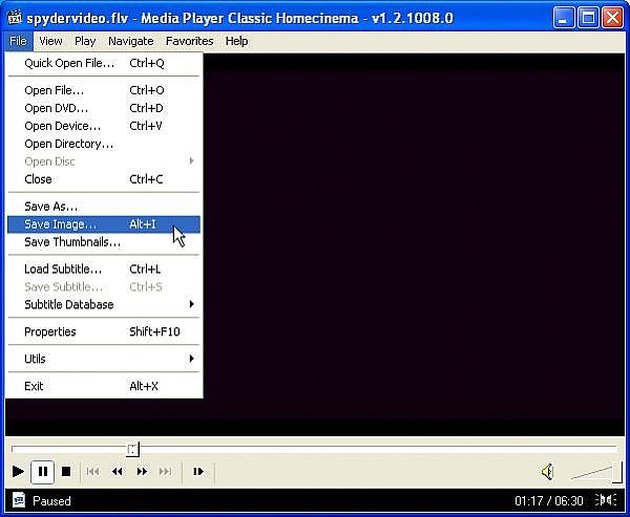The image size is (630, 517).
Task: Choose Open File... entry
Action: coord(104,90)
